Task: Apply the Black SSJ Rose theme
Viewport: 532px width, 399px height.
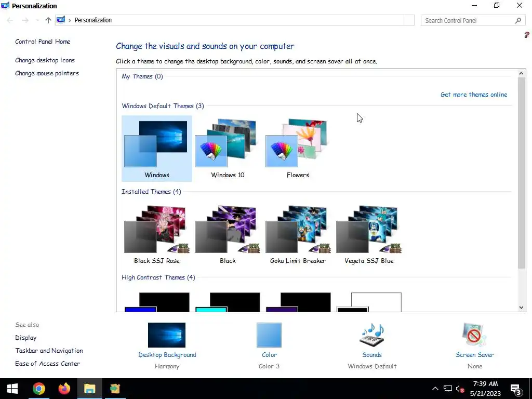Action: [x=157, y=234]
